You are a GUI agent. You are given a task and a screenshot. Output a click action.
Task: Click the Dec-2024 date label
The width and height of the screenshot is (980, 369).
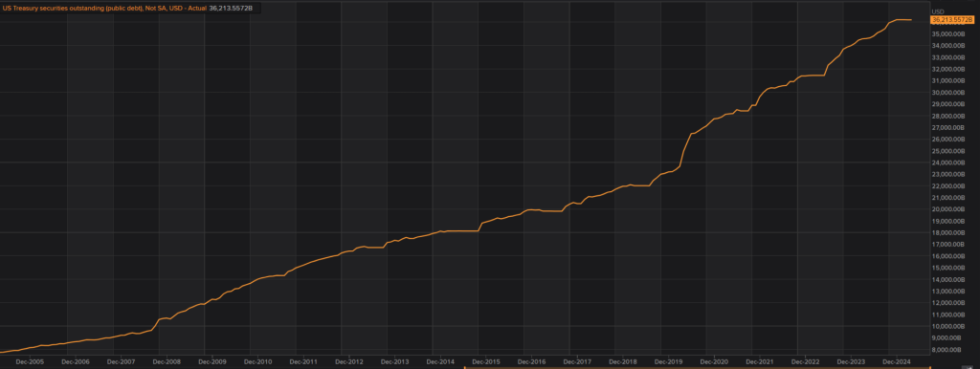coord(896,361)
